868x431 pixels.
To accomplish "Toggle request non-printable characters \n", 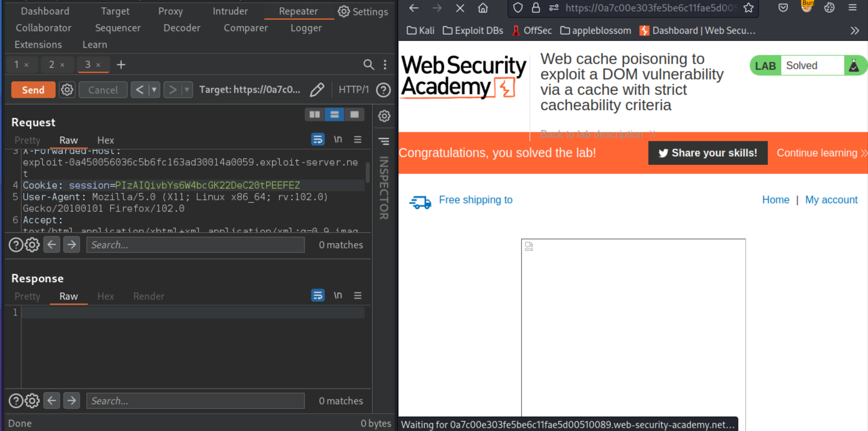I will [338, 139].
